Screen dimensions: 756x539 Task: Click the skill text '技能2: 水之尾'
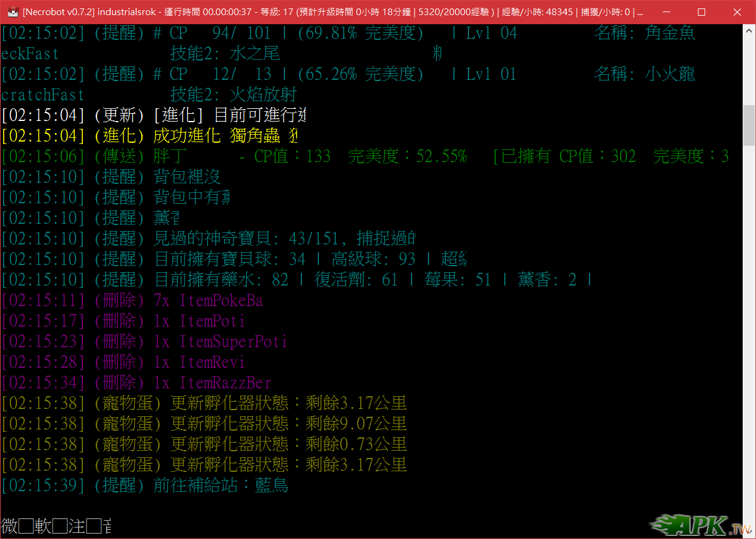pyautogui.click(x=225, y=53)
